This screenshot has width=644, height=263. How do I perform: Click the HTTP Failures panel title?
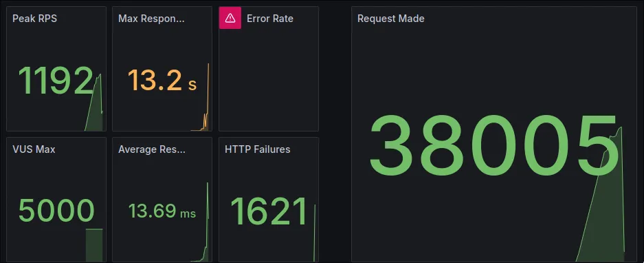click(x=258, y=149)
